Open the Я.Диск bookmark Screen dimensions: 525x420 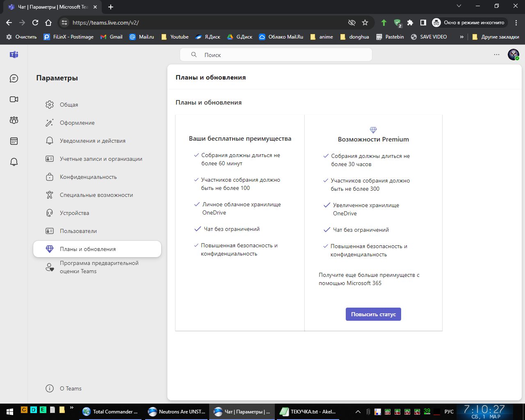coord(208,37)
